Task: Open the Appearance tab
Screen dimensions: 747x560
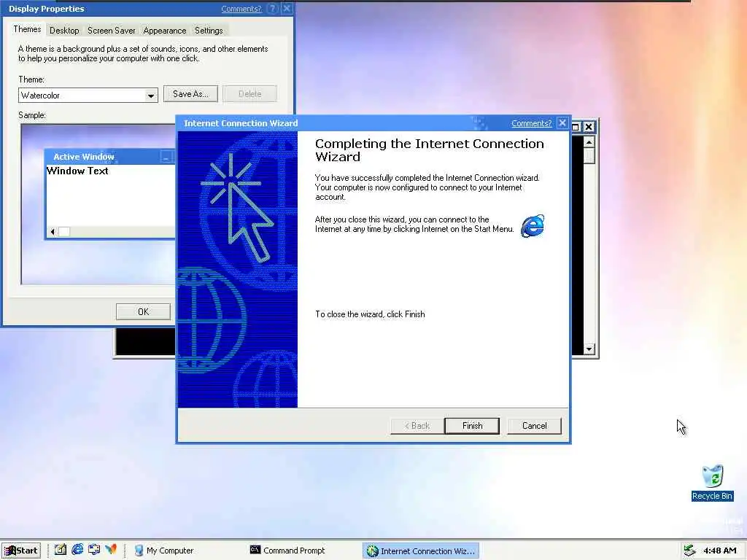Action: pos(164,31)
